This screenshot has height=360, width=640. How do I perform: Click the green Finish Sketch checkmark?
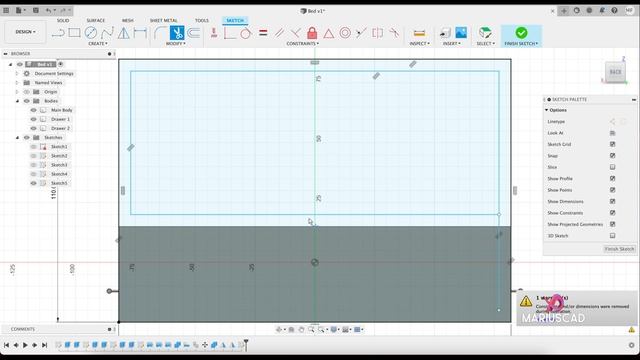521,33
